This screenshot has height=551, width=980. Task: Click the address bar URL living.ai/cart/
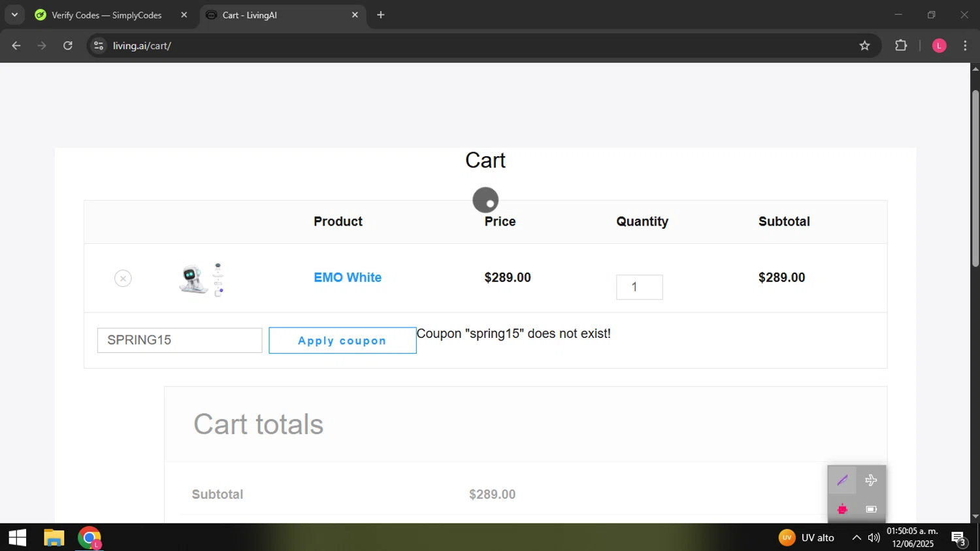coord(142,46)
